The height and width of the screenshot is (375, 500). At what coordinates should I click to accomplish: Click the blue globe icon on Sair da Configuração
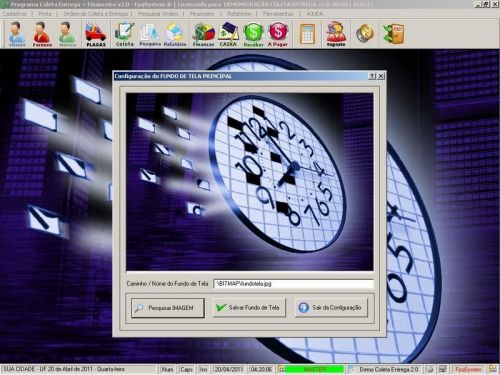(x=303, y=307)
